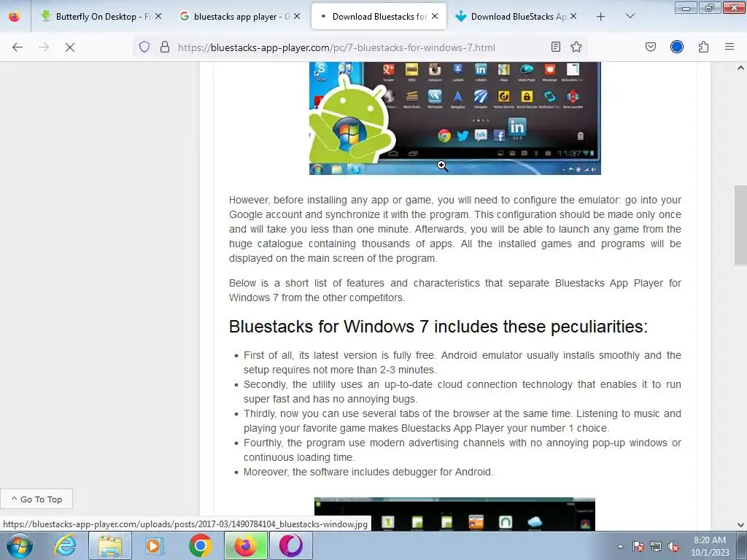This screenshot has height=560, width=747.
Task: Click the page scrollbar down arrow
Action: (741, 525)
